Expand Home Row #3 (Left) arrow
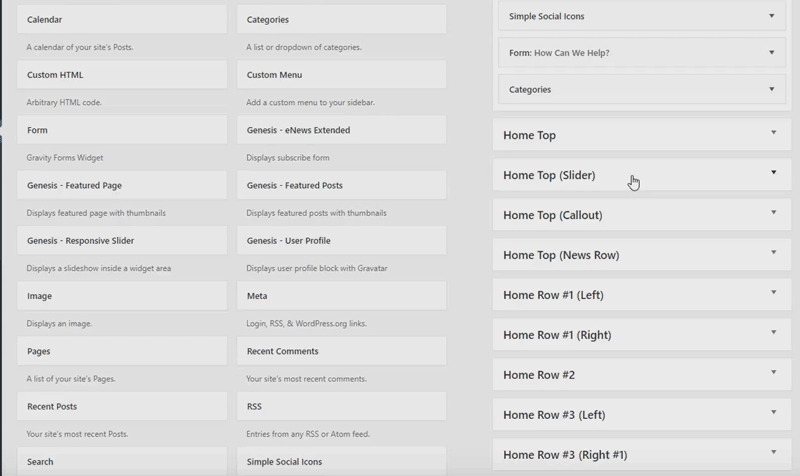Viewport: 800px width, 476px height. pyautogui.click(x=773, y=412)
